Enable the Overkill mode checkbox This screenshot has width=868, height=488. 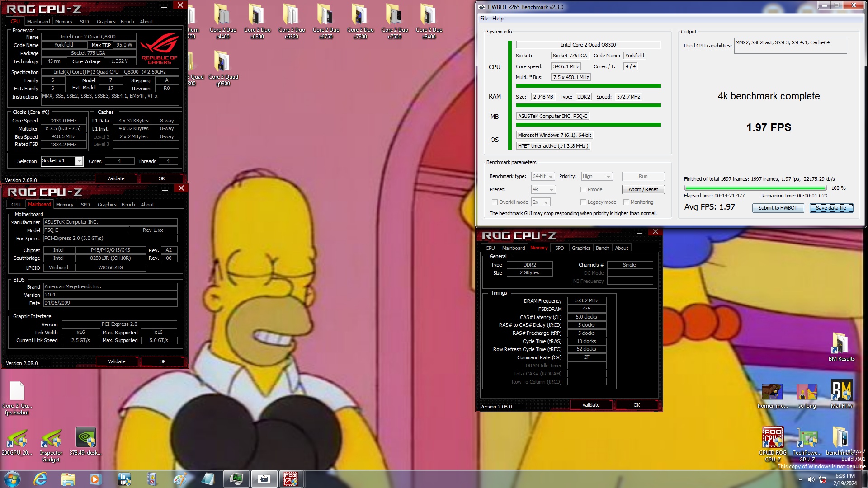tap(495, 202)
